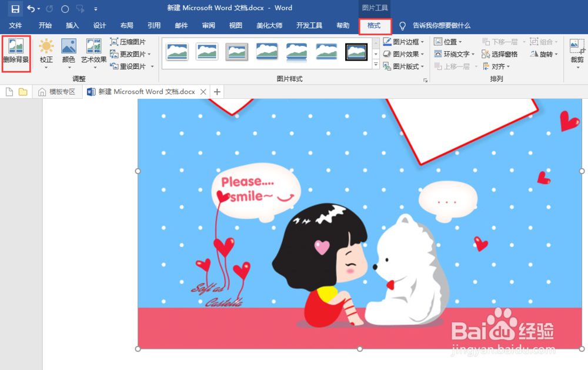Apply the third gray-framed picture style
Screen dimensions: 588x370
[236, 52]
